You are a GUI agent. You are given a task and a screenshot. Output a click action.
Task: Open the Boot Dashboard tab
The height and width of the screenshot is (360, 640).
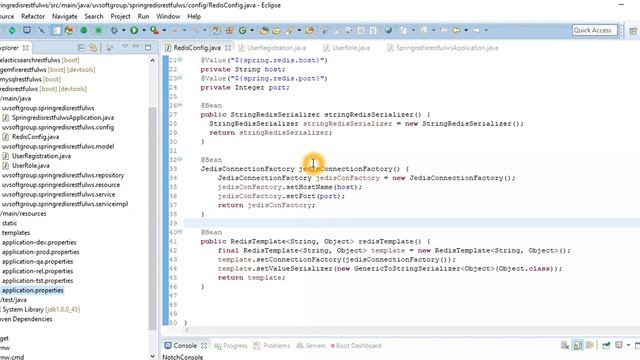(356, 346)
